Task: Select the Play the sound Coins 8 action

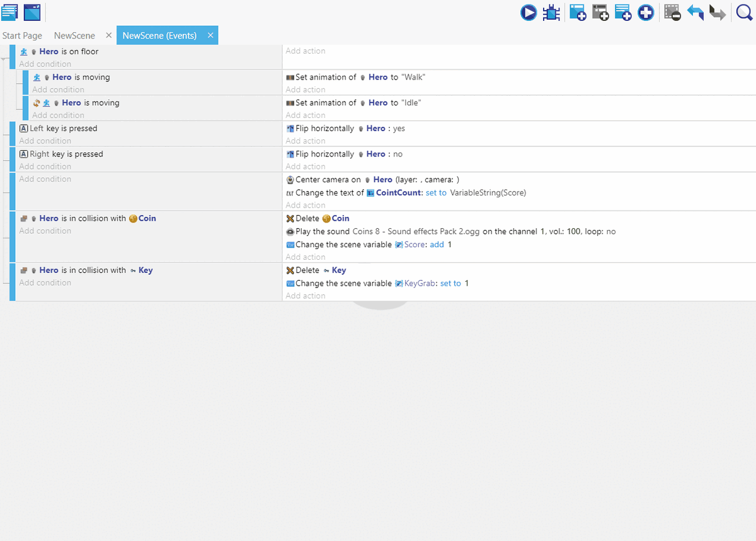Action: tap(450, 231)
